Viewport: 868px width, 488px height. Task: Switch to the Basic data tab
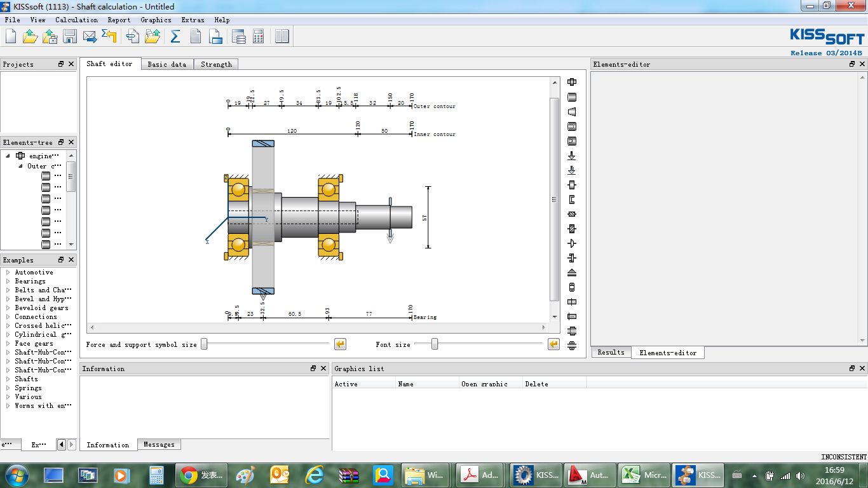[x=167, y=64]
